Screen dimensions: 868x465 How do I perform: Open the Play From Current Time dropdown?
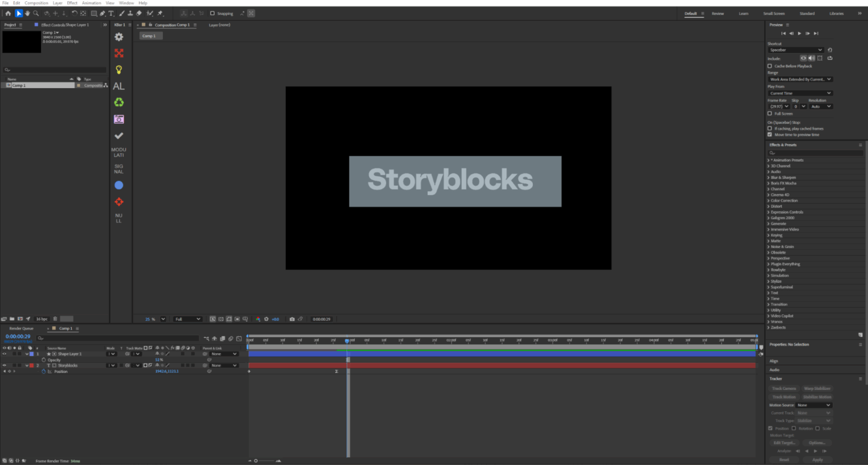(800, 93)
